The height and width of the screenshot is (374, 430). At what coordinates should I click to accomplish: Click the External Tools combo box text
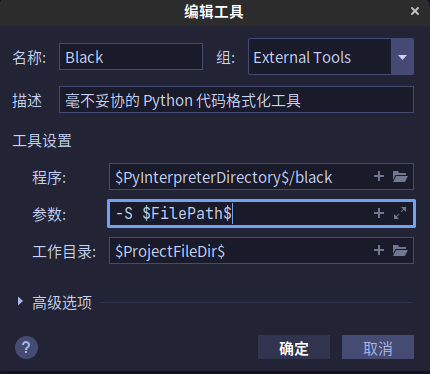[x=302, y=57]
